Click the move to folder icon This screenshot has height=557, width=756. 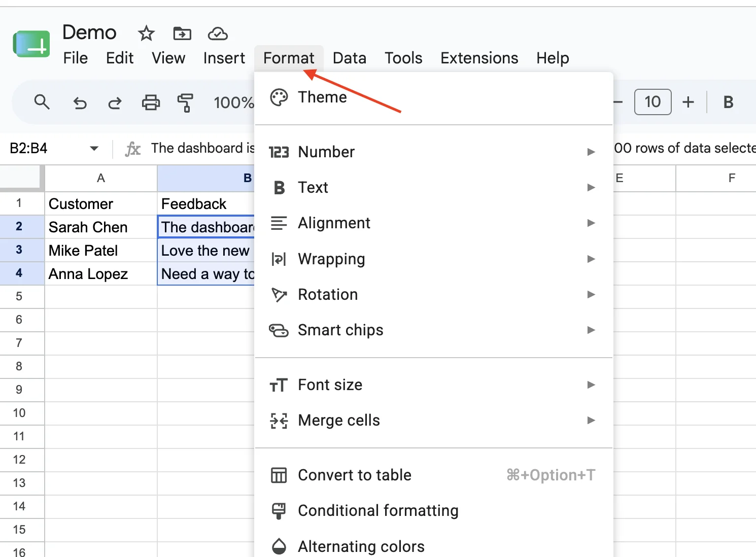tap(182, 33)
